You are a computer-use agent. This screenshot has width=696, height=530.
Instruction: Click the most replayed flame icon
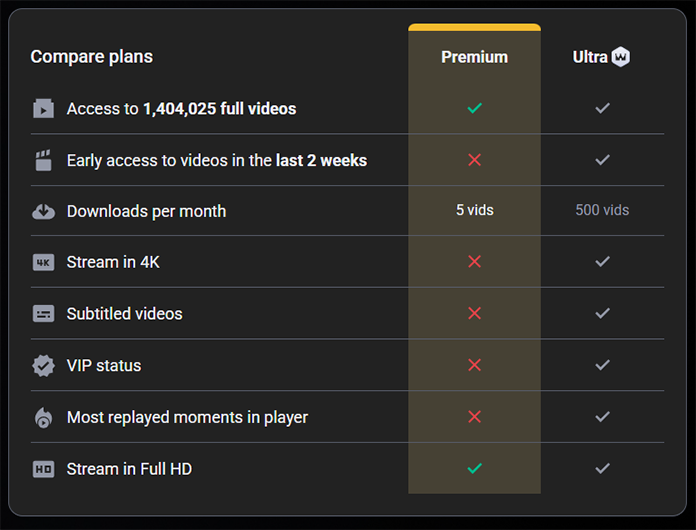click(x=43, y=417)
